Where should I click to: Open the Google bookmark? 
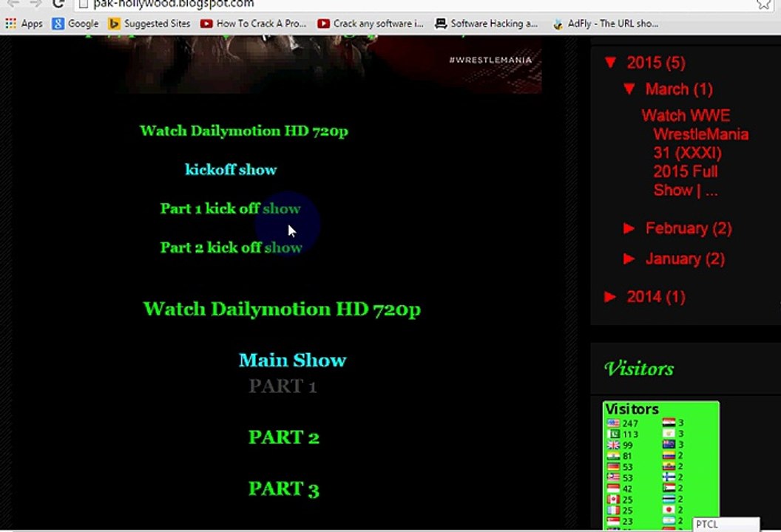(75, 24)
